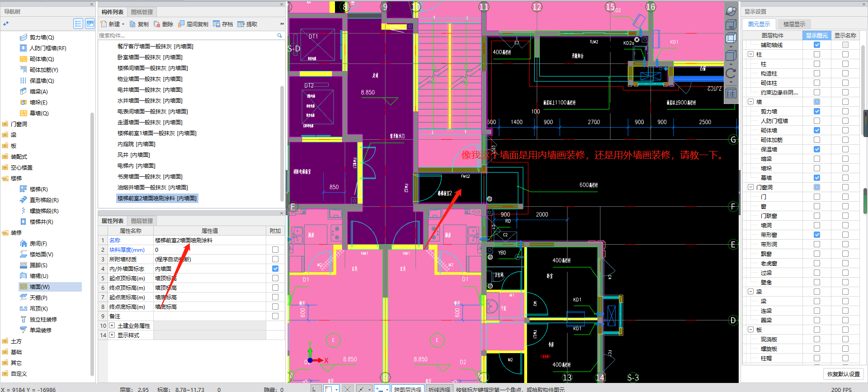Collapse the 墙 group in display settings
Screen dimensions: 868x392
pos(750,102)
